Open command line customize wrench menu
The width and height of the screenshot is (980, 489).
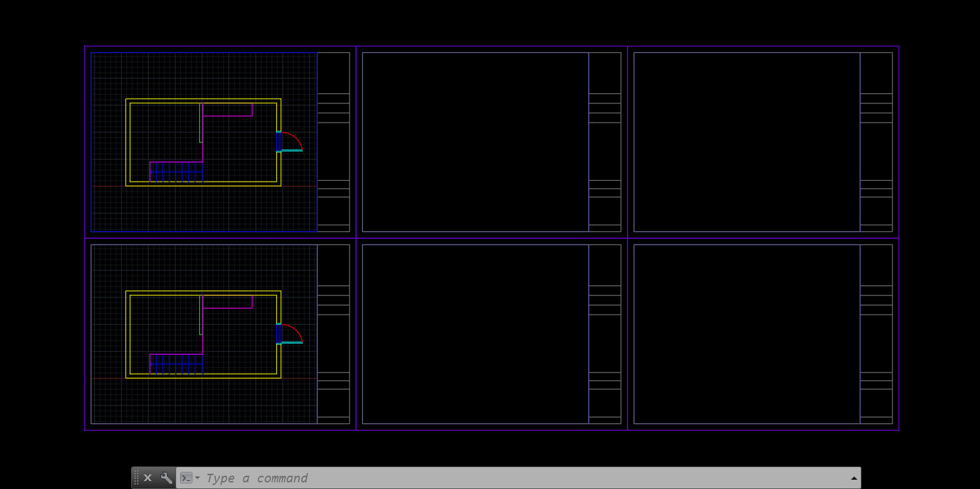tap(166, 478)
